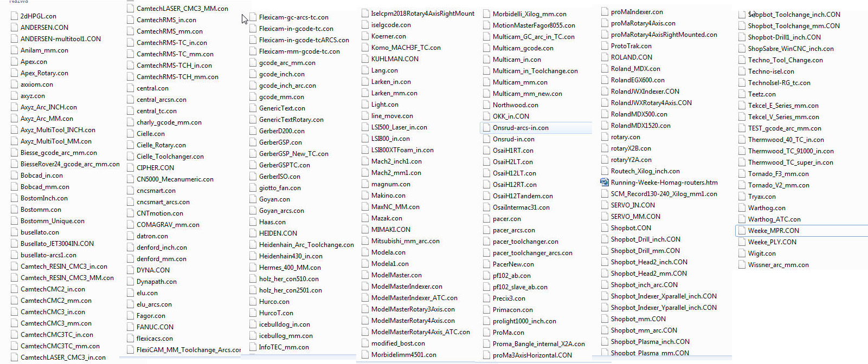The image size is (868, 364).
Task: Select the file denford_inch.con
Action: [162, 248]
